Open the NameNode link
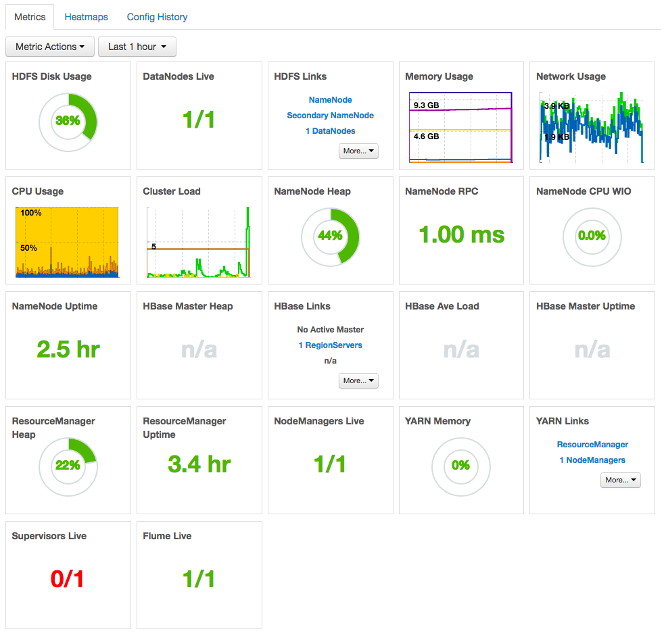 (x=330, y=99)
